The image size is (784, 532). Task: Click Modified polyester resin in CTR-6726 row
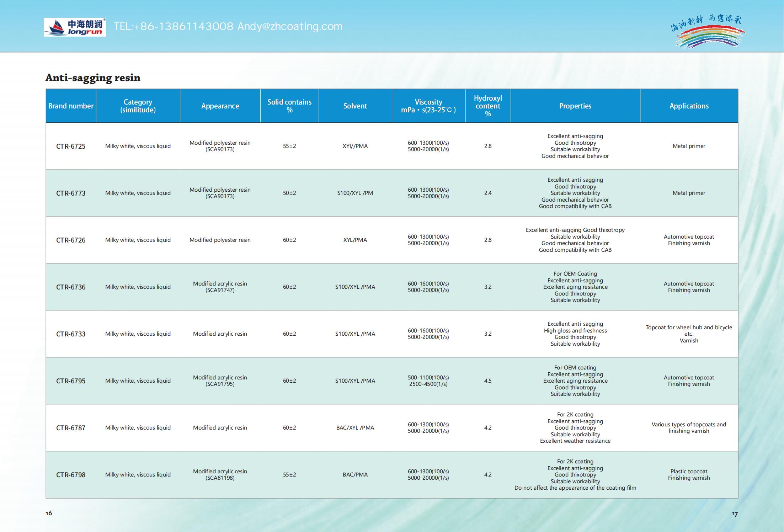coord(220,240)
